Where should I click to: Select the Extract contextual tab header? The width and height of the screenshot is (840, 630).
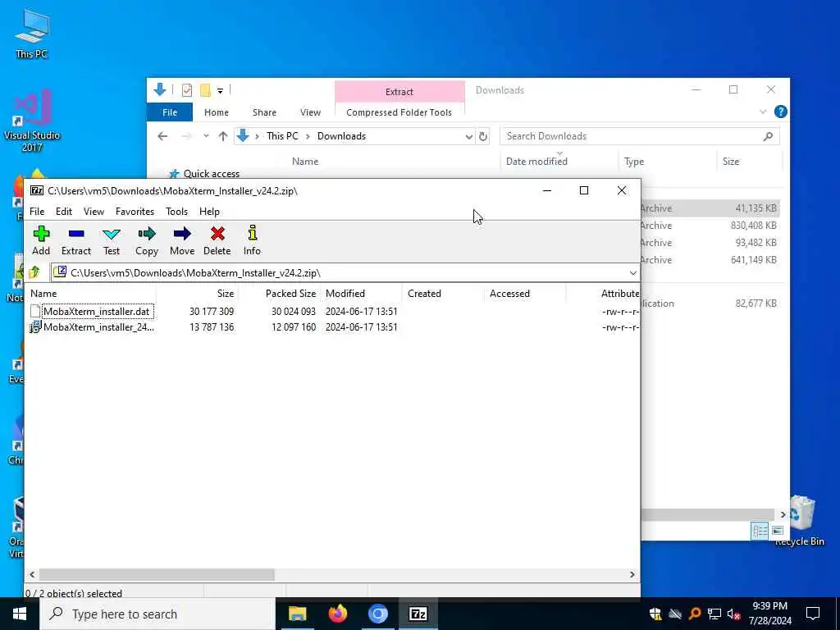click(x=399, y=92)
